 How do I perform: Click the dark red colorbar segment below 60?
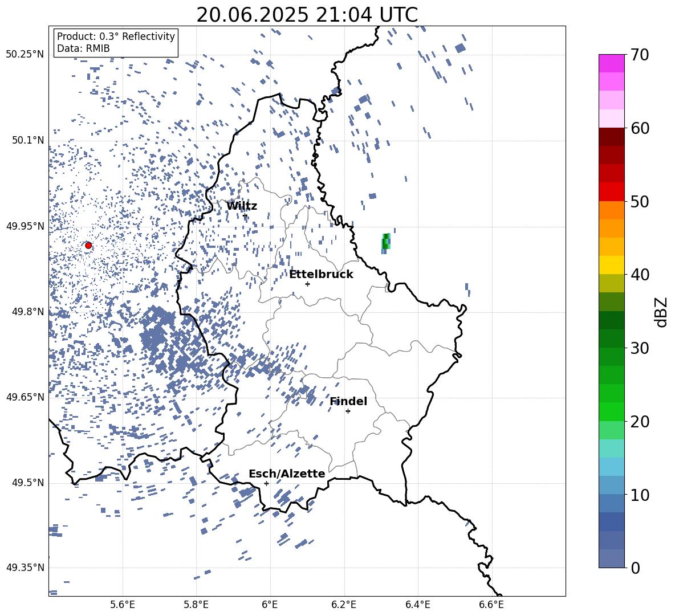coord(612,137)
